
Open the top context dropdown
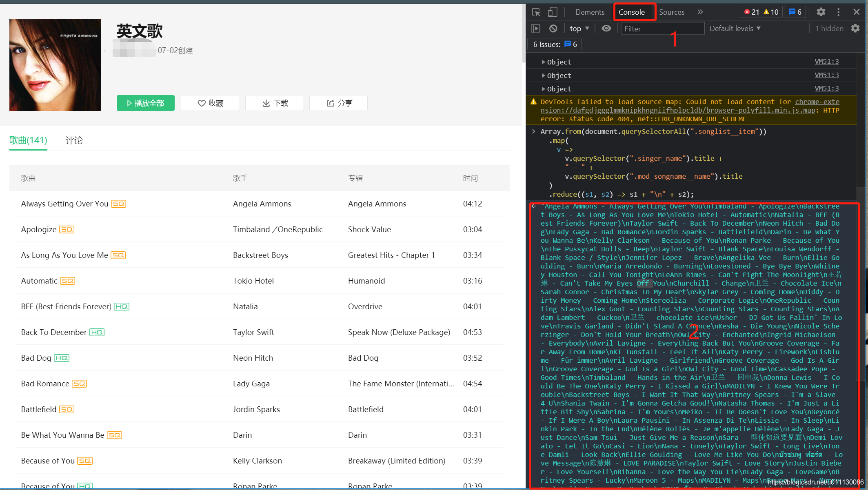click(579, 29)
